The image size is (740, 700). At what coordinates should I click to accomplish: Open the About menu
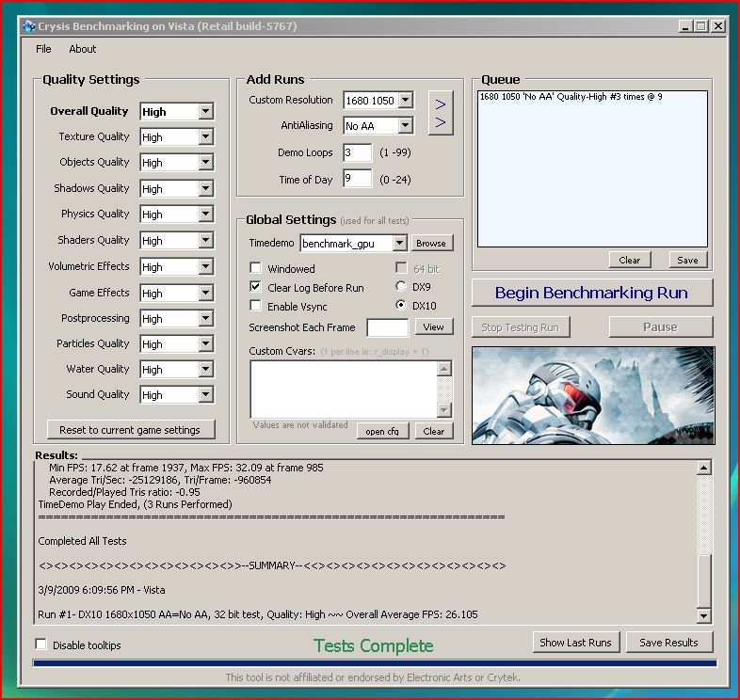pyautogui.click(x=83, y=49)
